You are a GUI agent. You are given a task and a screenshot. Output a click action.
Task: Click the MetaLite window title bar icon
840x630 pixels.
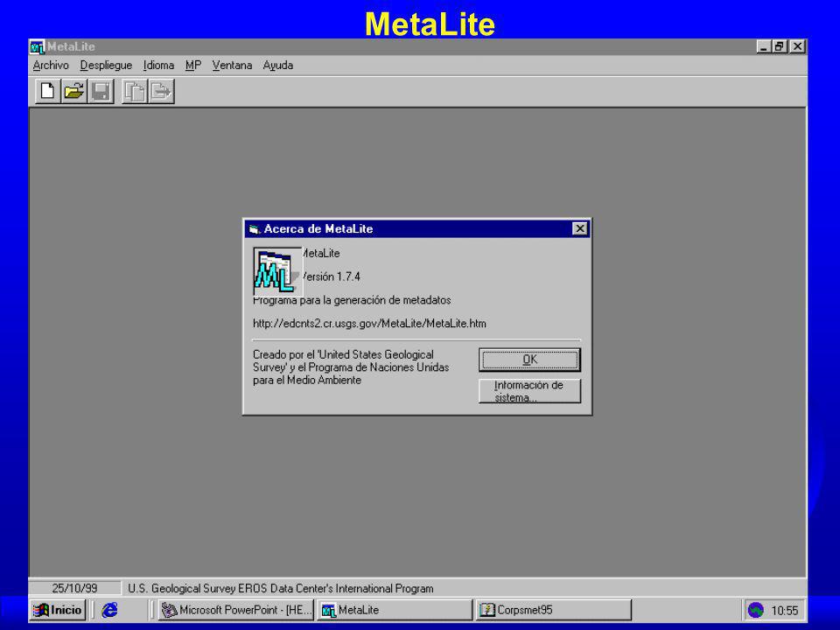click(x=37, y=47)
